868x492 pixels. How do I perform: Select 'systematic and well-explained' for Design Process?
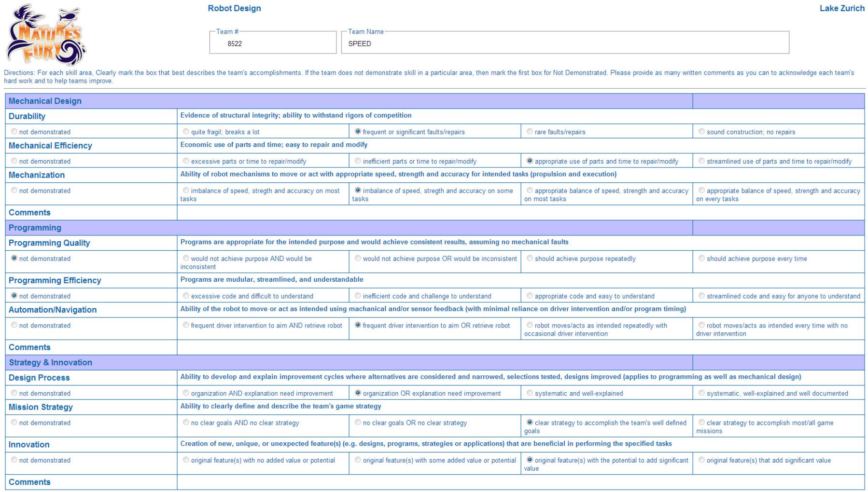(x=530, y=393)
